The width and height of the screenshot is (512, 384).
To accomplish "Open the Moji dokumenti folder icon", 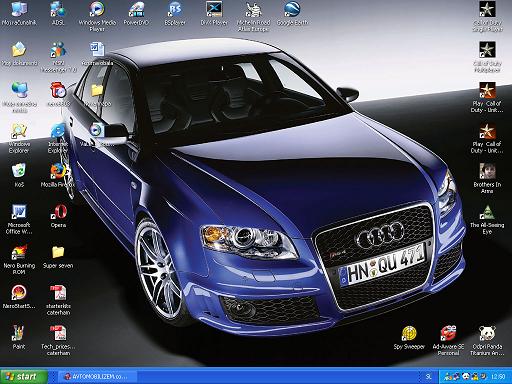I will [19, 54].
